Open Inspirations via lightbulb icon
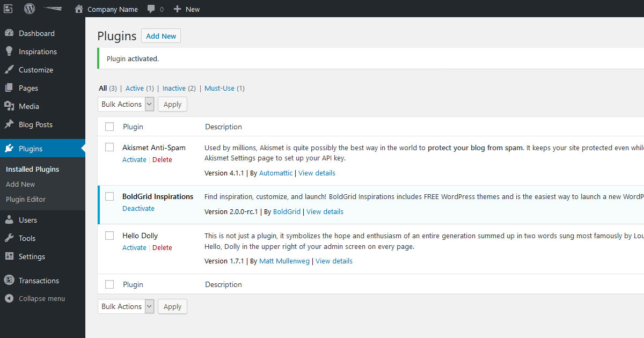The image size is (644, 338). 9,52
